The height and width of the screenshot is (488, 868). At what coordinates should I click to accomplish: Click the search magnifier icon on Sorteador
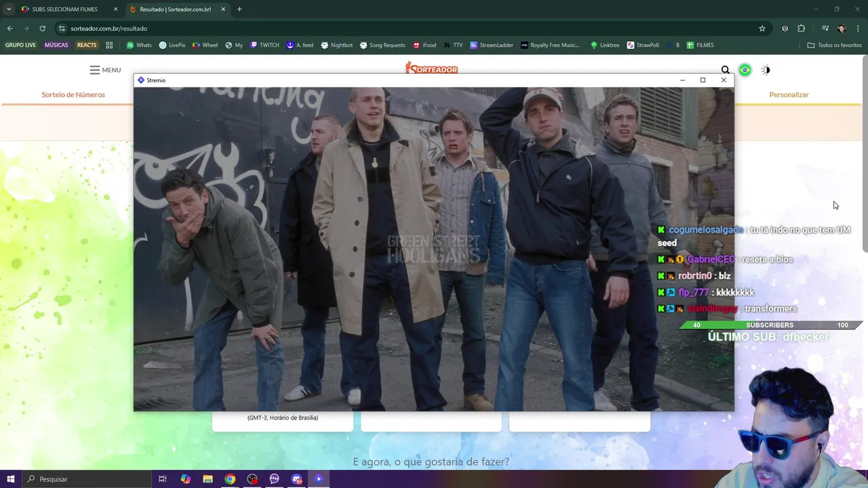tap(726, 70)
